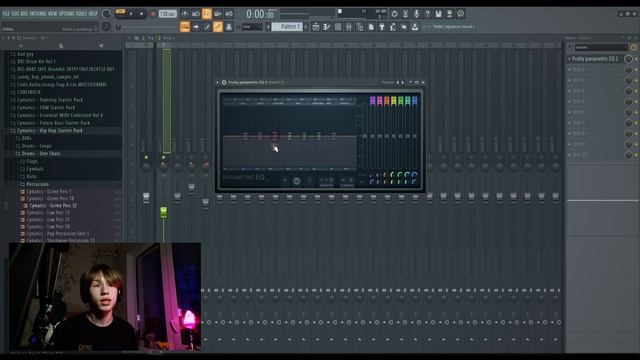Toggle the metronome icon
The height and width of the screenshot is (360, 640).
coord(185,14)
